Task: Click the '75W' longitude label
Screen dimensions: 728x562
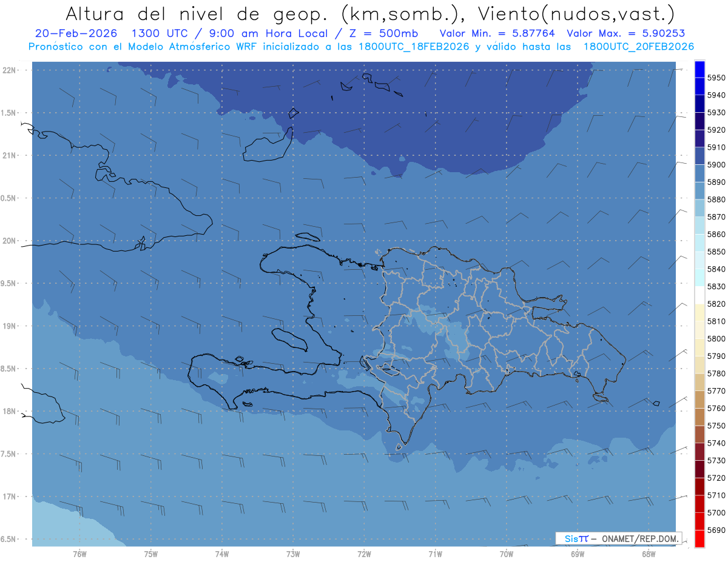Action: 151,554
